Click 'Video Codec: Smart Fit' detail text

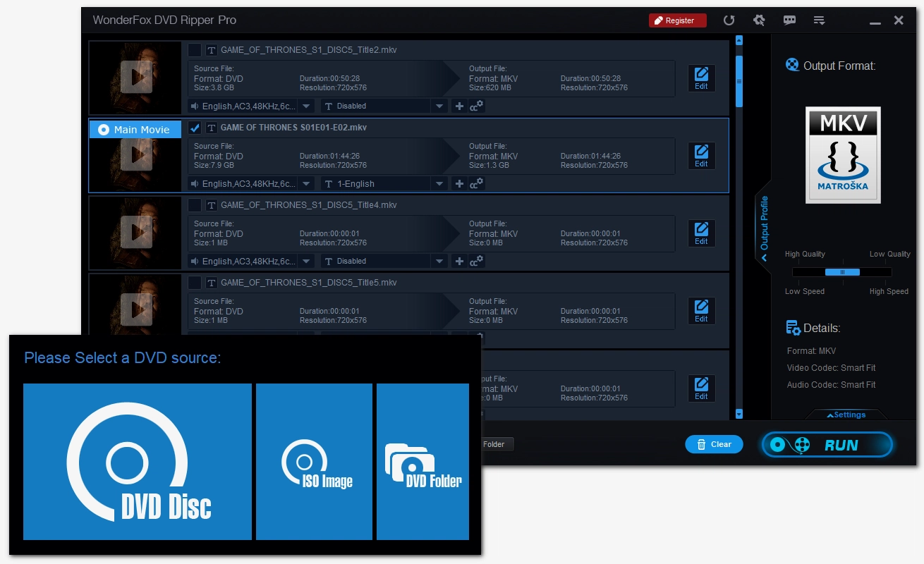(831, 368)
